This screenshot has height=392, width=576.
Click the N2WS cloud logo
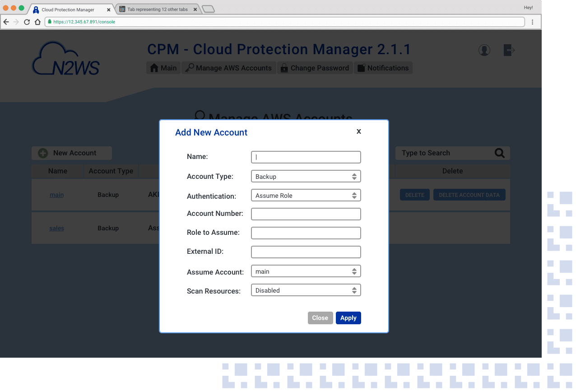(66, 58)
